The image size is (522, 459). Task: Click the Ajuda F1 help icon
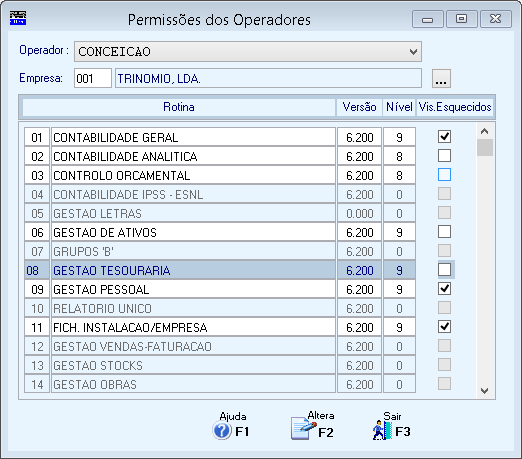(x=222, y=431)
